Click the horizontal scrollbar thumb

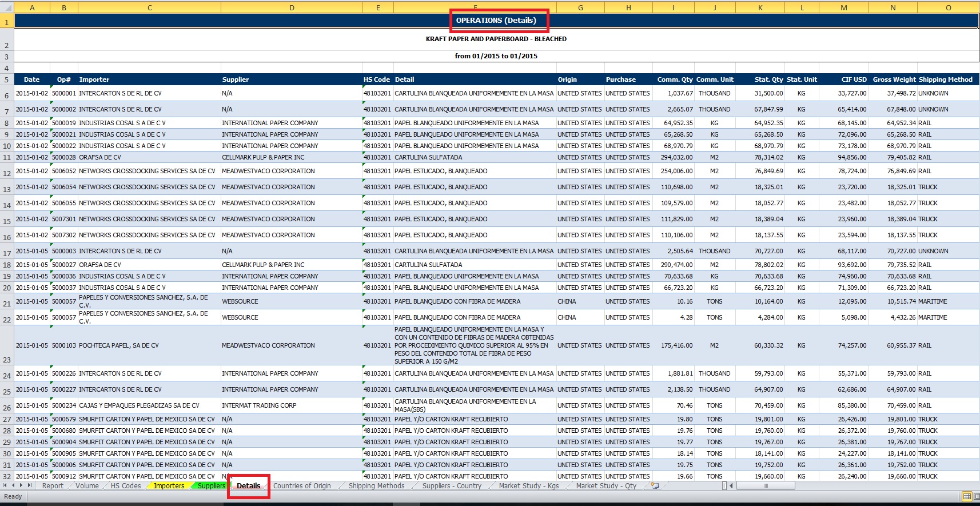(765, 485)
